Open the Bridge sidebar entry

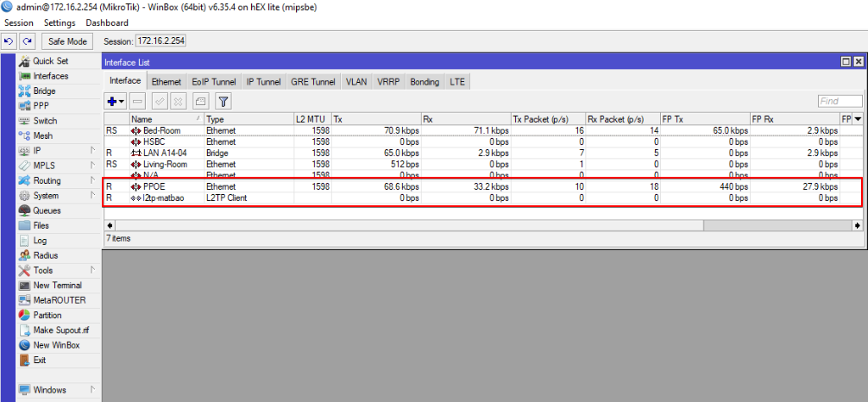tap(44, 91)
